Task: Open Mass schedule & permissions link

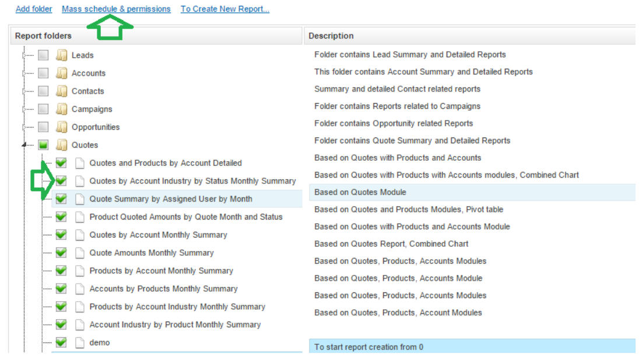Action: (116, 9)
